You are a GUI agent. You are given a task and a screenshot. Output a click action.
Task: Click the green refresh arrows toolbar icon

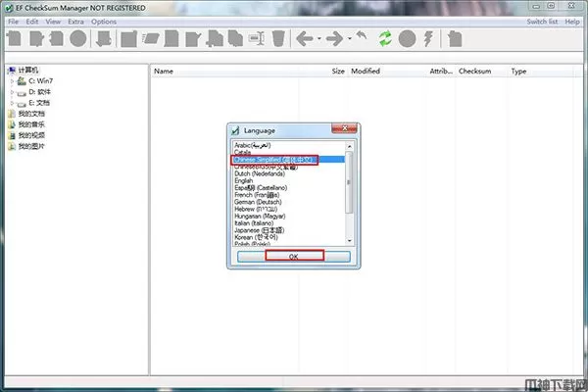pos(385,39)
